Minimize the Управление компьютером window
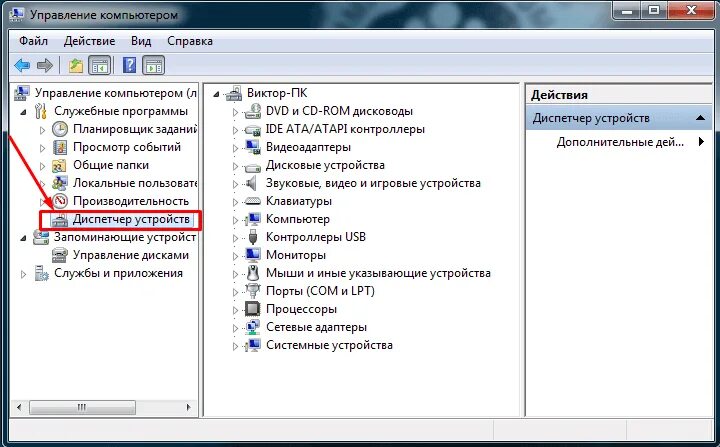The width and height of the screenshot is (720, 447). click(627, 11)
